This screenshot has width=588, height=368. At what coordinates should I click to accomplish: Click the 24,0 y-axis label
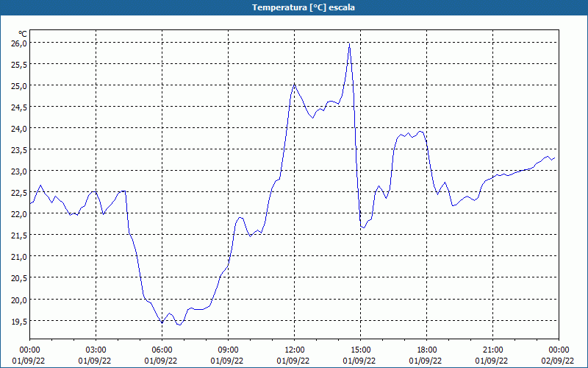[x=20, y=129]
